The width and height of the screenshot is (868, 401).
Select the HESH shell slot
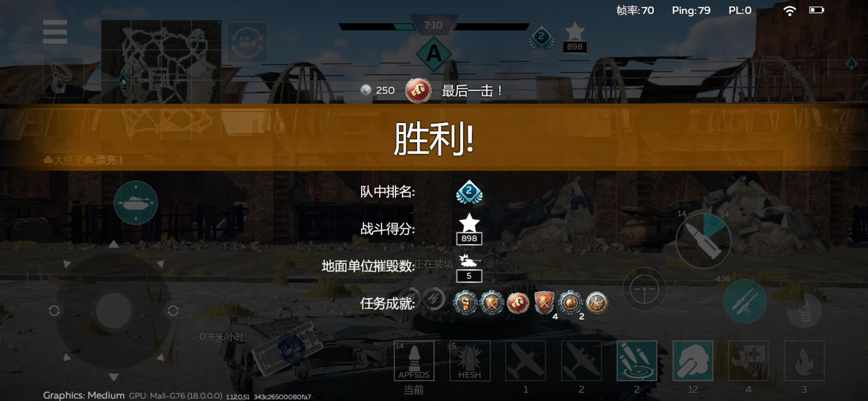pos(470,361)
